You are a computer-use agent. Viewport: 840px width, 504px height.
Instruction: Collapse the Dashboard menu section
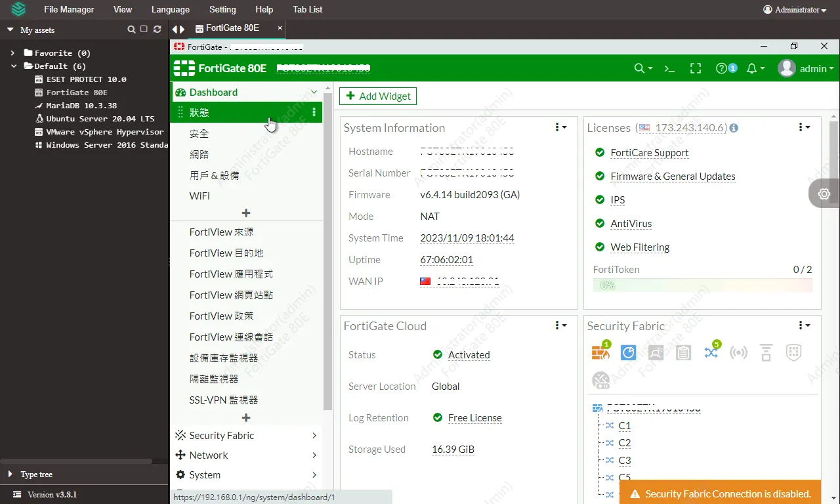(314, 92)
